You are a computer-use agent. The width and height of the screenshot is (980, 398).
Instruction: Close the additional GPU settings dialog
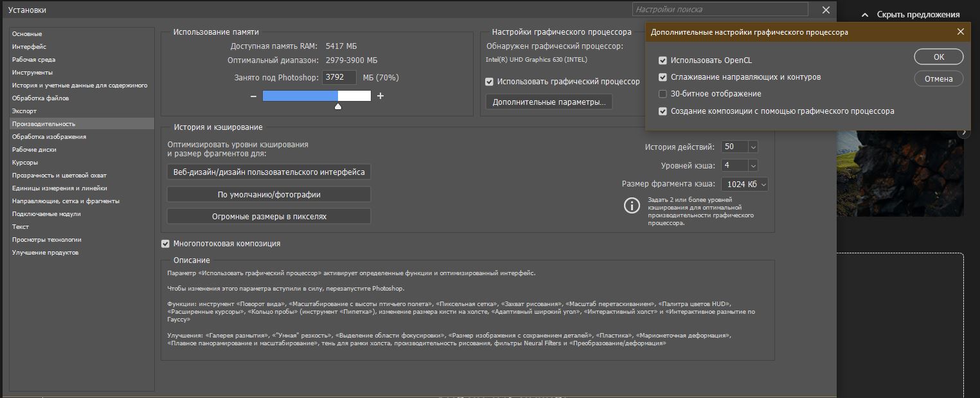961,32
